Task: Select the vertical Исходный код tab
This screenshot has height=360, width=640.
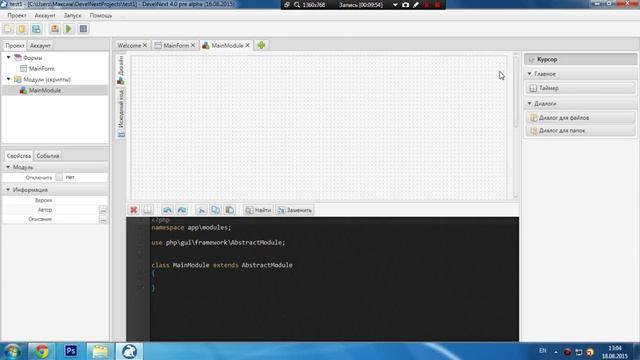Action: click(x=121, y=113)
